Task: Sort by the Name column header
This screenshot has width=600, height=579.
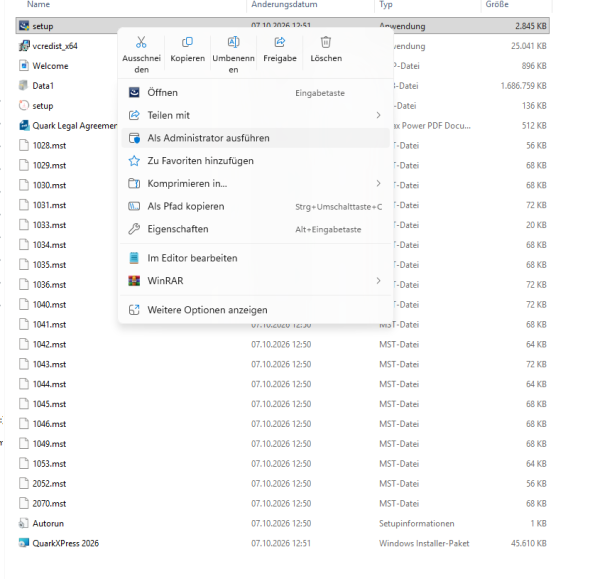Action: (x=38, y=4)
